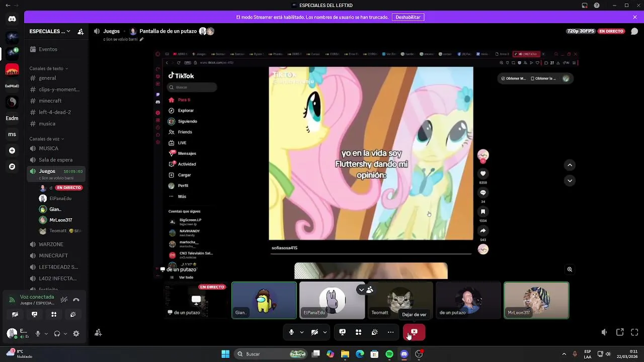Screen dimensions: 644x362
Task: Open output device dropdown next to headphones
Action: (x=65, y=333)
